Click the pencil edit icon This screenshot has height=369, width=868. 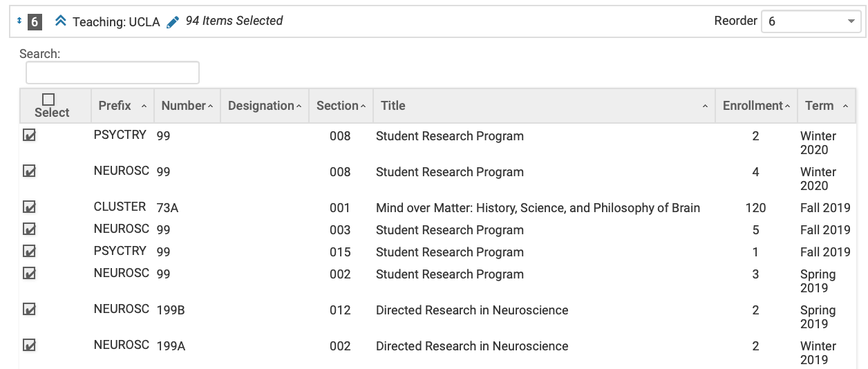(173, 21)
